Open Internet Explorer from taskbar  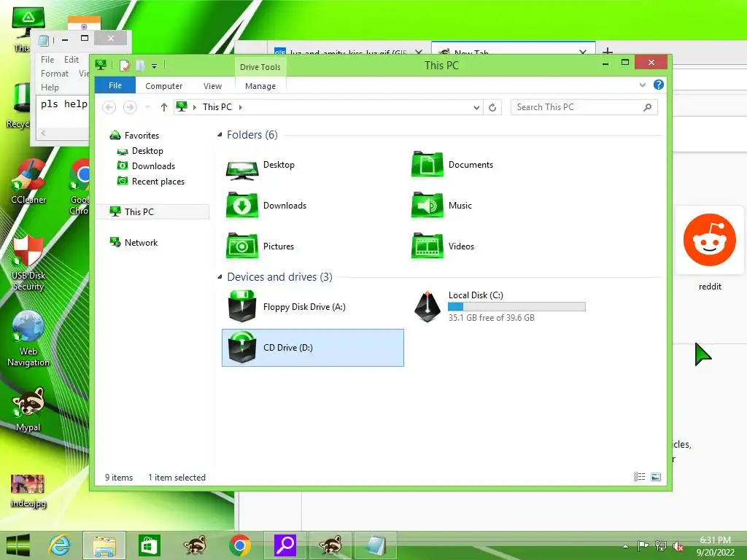pyautogui.click(x=60, y=545)
